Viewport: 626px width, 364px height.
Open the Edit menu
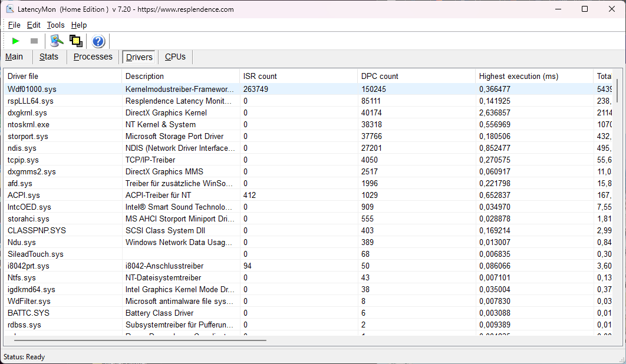coord(34,25)
